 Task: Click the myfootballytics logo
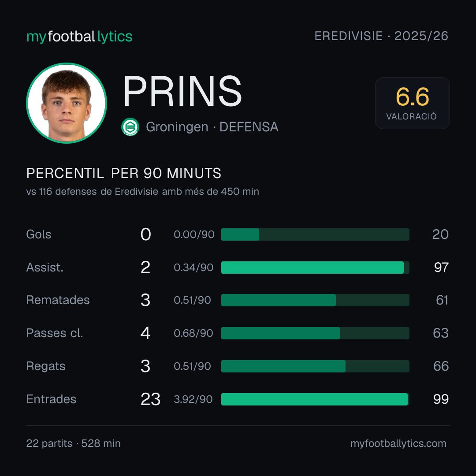[79, 37]
